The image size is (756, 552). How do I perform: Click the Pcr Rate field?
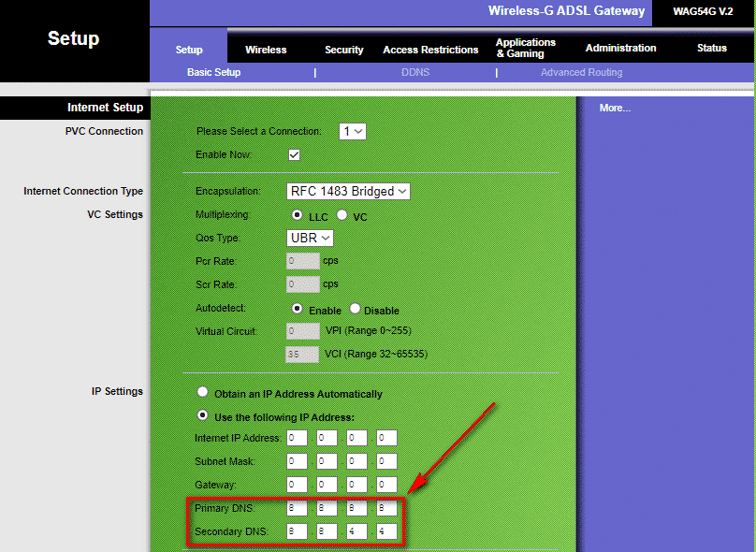click(x=303, y=261)
